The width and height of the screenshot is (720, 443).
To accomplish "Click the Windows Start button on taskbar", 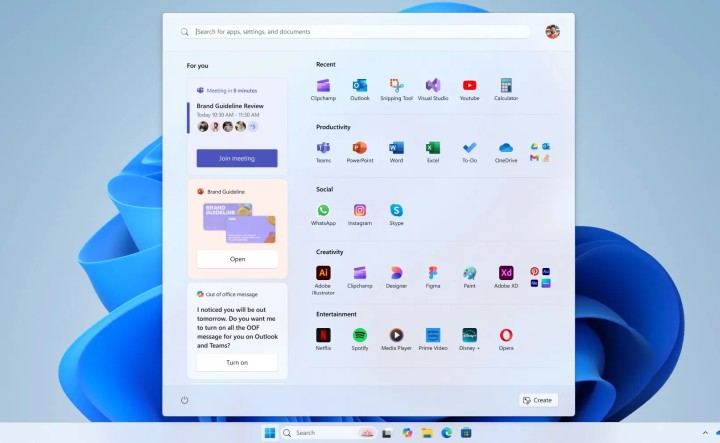I will point(269,433).
